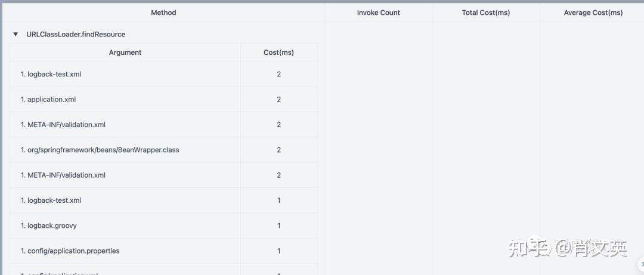644x275 pixels.
Task: Click the URLClassLoader.findResource method name
Action: click(x=76, y=35)
